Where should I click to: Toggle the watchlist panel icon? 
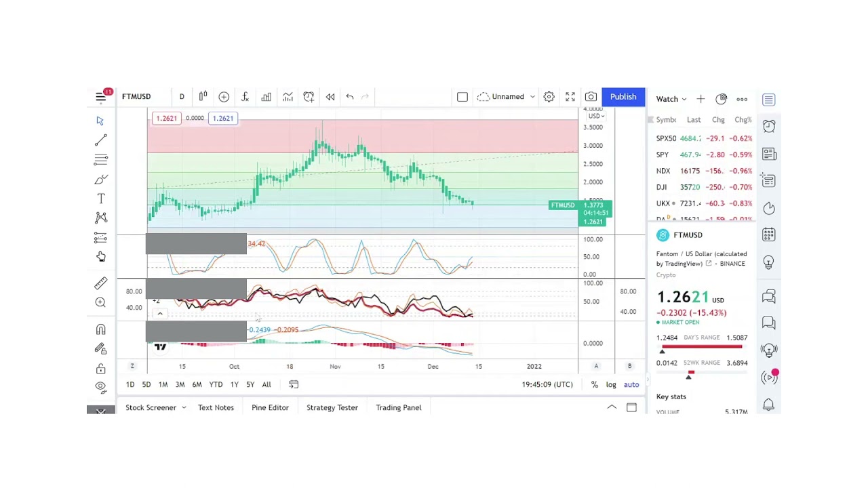(x=769, y=100)
